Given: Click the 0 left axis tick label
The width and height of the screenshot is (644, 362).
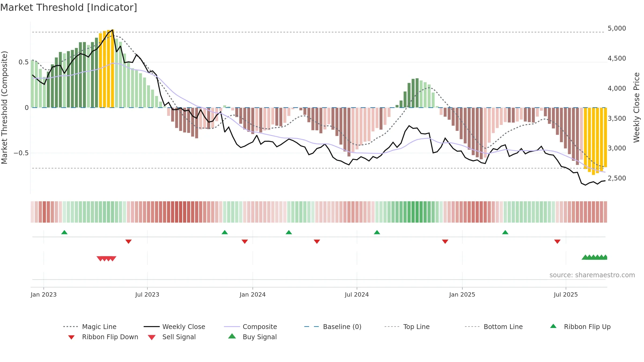Looking at the screenshot, I should (27, 108).
